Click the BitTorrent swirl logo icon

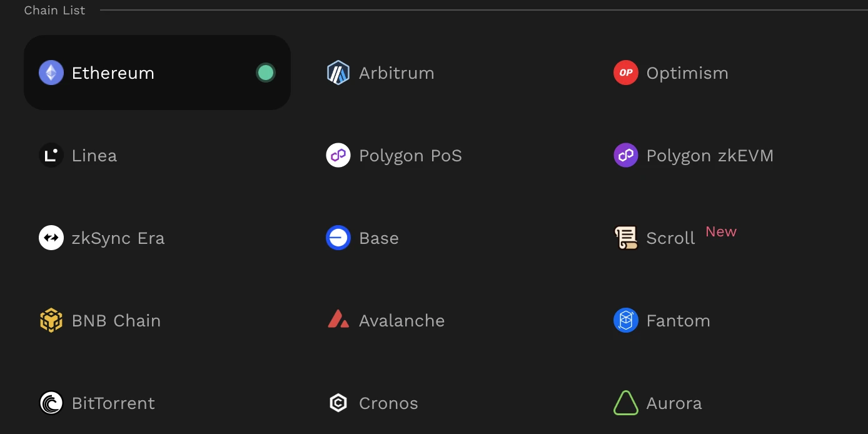coord(51,403)
